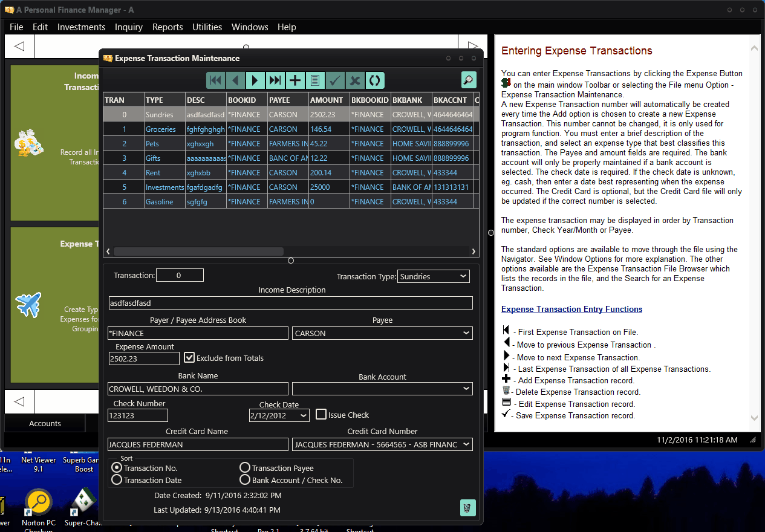
Task: Open the Reports menu
Action: point(168,27)
